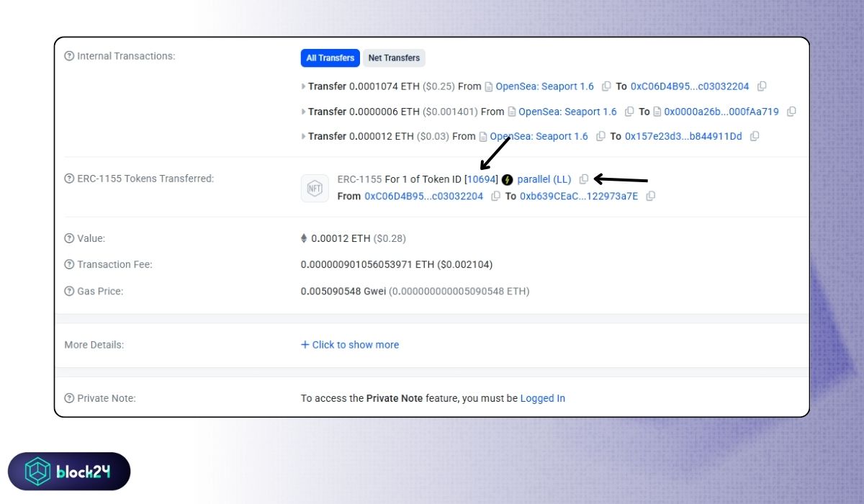The width and height of the screenshot is (864, 504).
Task: Open help icon beside Transaction Fee
Action: (x=70, y=265)
